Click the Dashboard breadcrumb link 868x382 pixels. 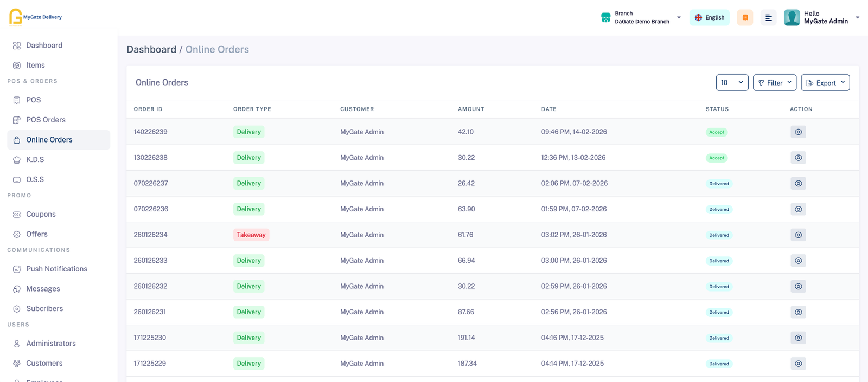coord(151,49)
